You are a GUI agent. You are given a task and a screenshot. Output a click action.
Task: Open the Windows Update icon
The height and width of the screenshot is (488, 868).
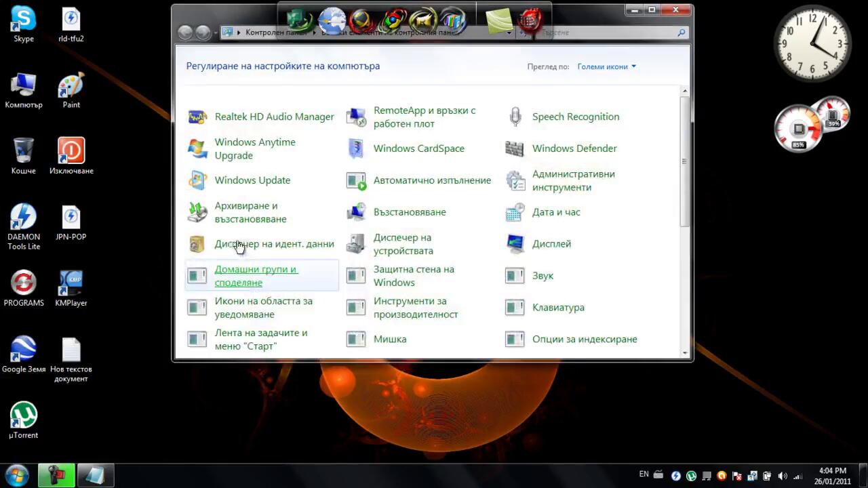tap(197, 180)
